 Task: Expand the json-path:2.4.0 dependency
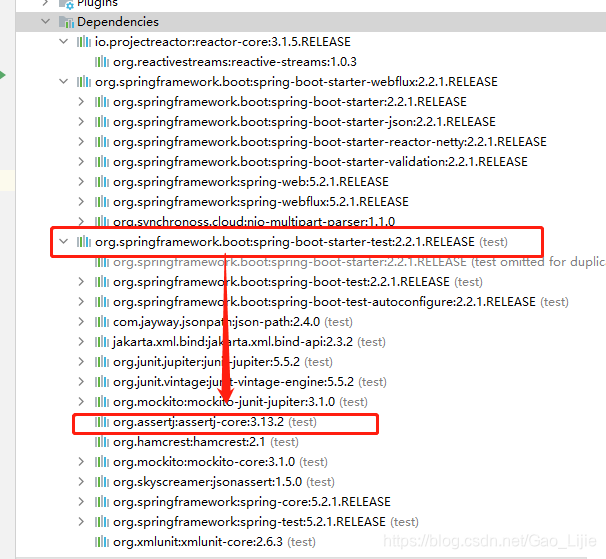(x=81, y=322)
